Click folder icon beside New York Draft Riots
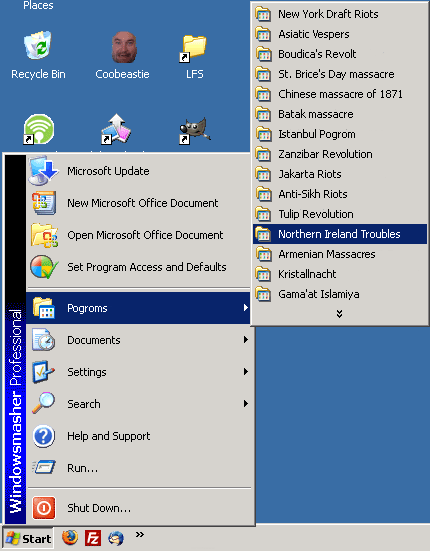 tap(263, 14)
